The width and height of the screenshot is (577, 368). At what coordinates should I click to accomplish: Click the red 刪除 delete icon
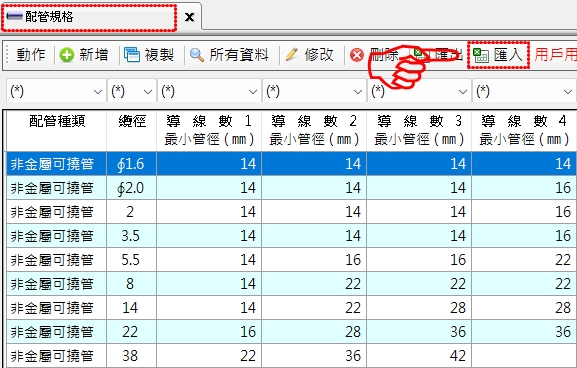tap(357, 56)
